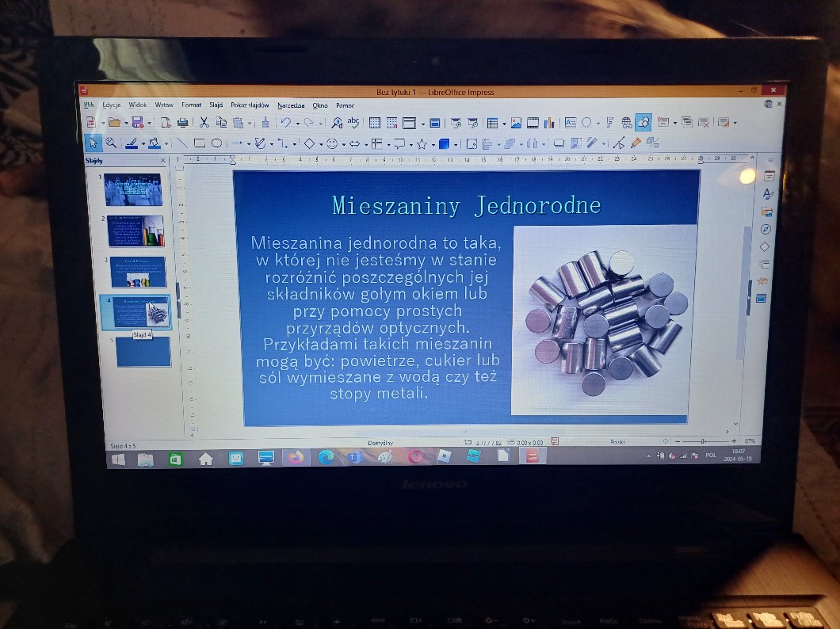Expand the Undo history dropdown arrow
Viewport: 840px width, 629px height.
click(x=297, y=123)
